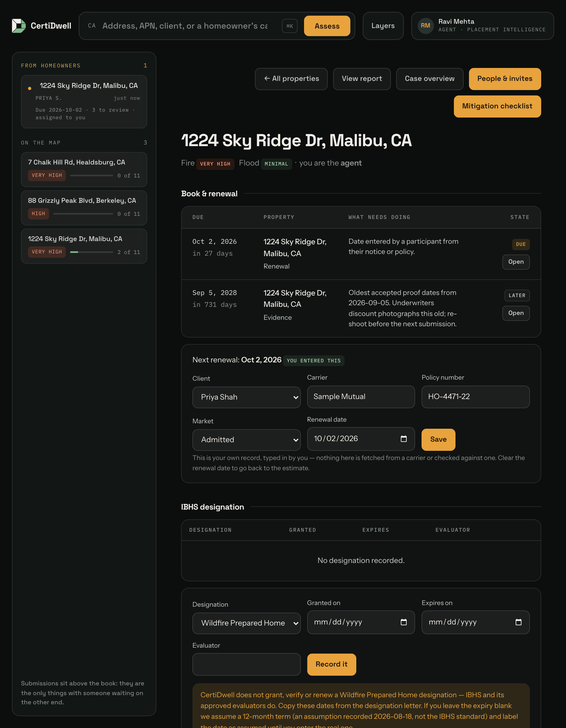Select 1224 Sky Ridge Dr map card
The image size is (566, 728).
[x=84, y=246]
